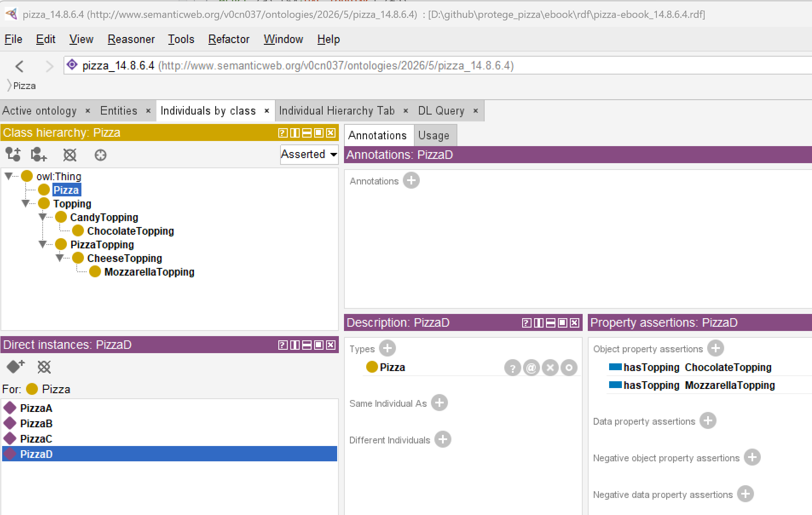Add an object property assertion
812x515 pixels.
[x=716, y=348]
